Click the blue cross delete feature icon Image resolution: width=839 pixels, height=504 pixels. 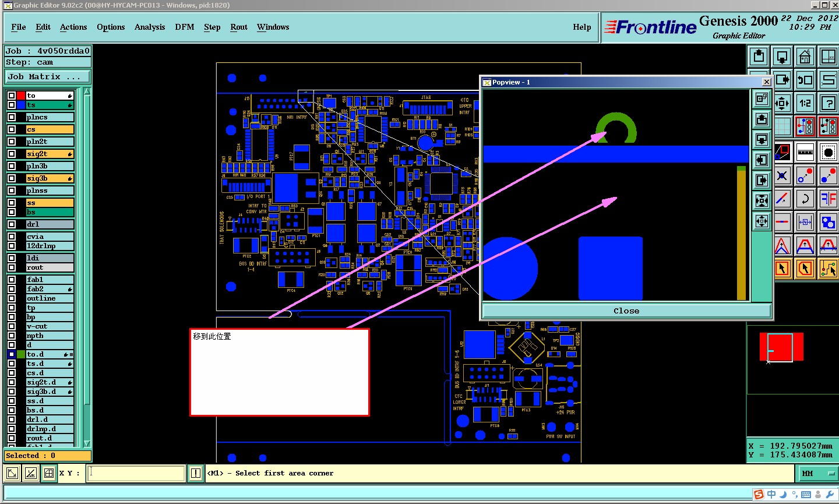pyautogui.click(x=782, y=175)
